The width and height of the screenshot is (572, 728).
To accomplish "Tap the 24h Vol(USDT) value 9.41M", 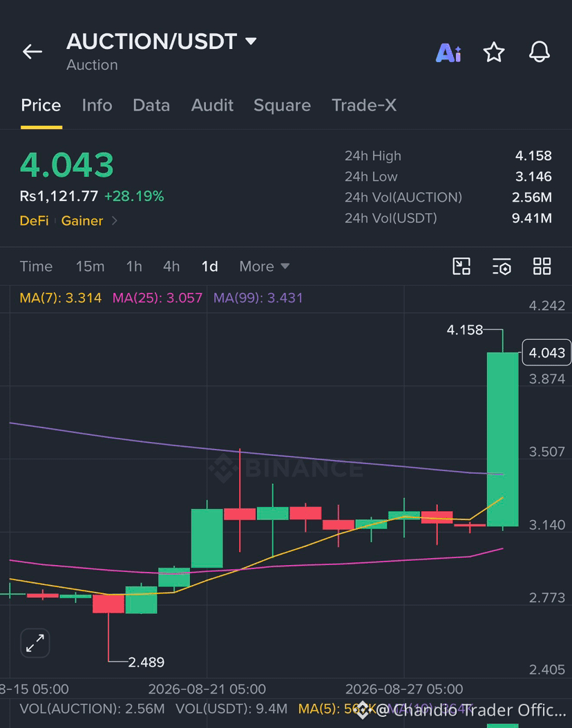I will 532,218.
